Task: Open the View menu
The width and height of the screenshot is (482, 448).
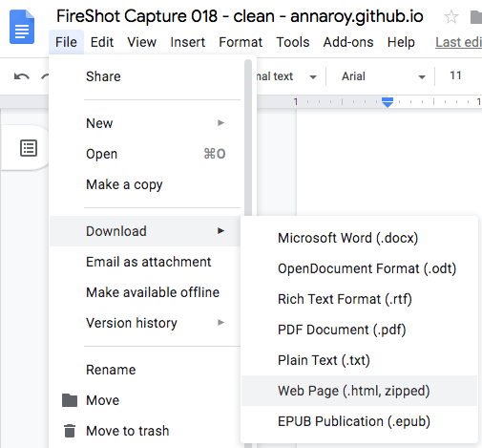Action: pyautogui.click(x=142, y=42)
